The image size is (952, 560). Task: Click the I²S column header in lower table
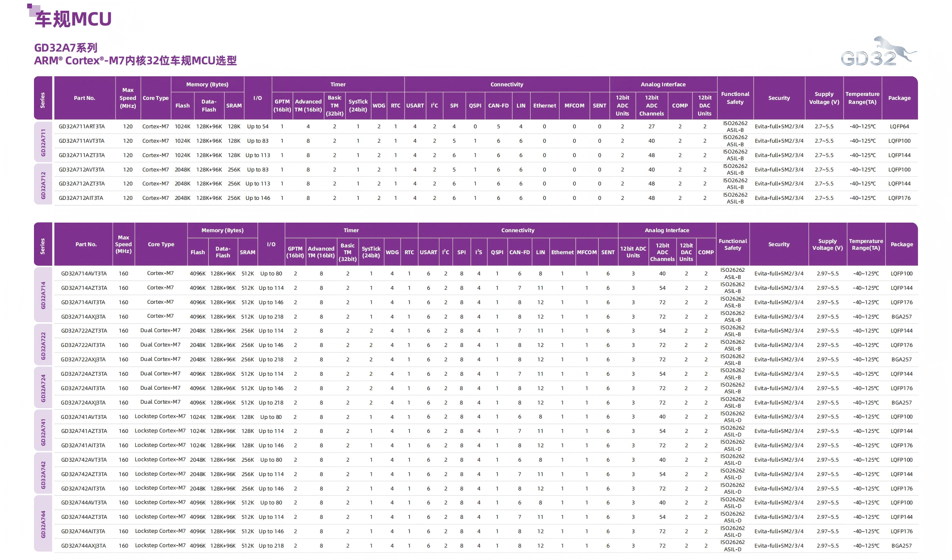pyautogui.click(x=479, y=252)
